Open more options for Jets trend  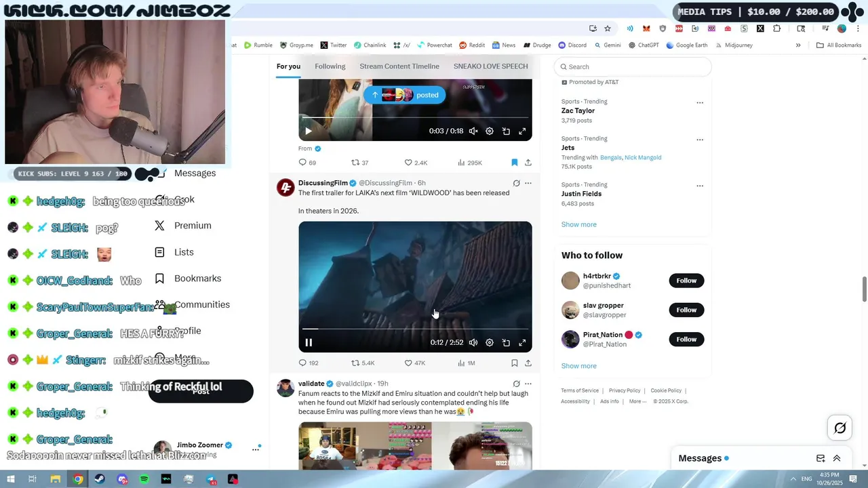pyautogui.click(x=700, y=140)
